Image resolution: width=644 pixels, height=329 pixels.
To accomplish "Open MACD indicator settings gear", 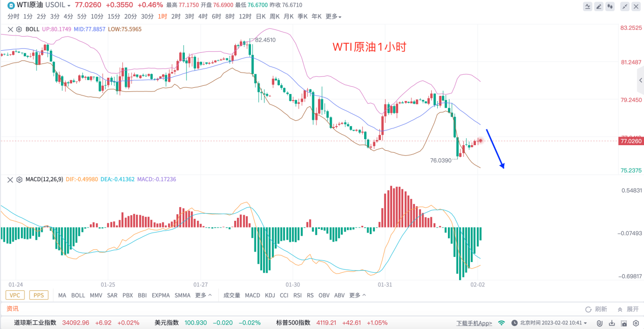I will pos(19,179).
